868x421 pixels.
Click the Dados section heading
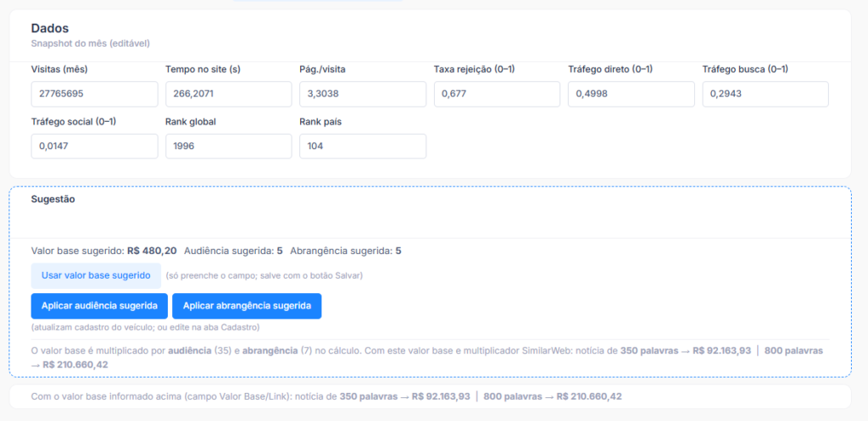[50, 28]
